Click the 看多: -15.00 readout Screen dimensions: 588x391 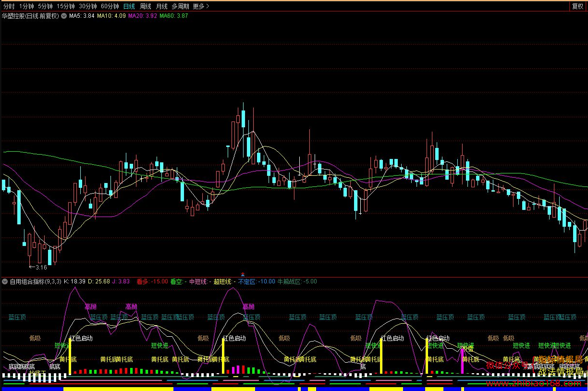tap(152, 281)
